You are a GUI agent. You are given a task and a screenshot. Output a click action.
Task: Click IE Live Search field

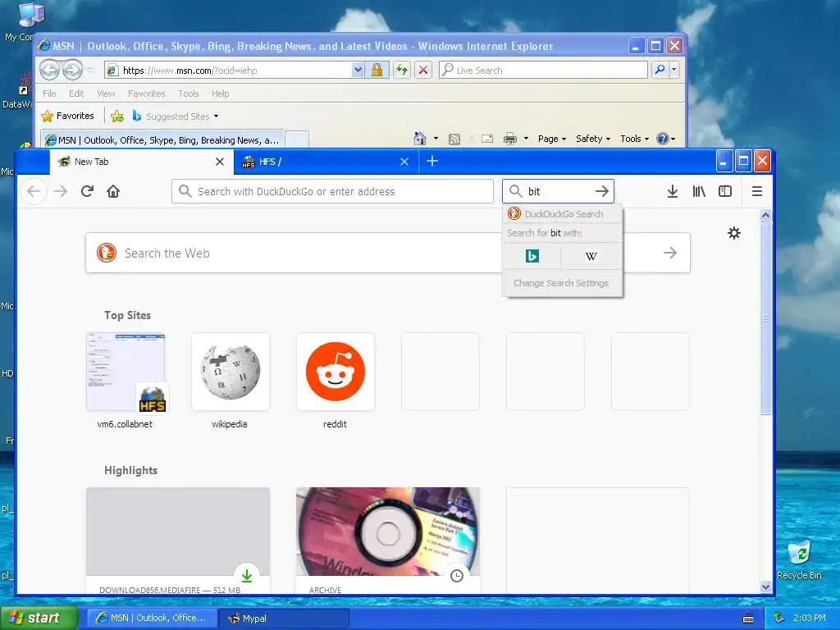pos(543,70)
